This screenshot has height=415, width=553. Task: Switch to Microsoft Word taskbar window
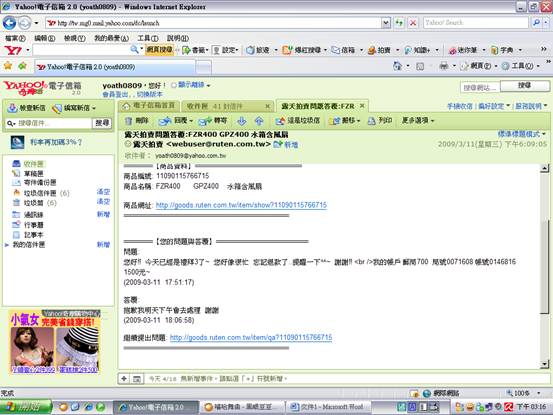point(327,407)
